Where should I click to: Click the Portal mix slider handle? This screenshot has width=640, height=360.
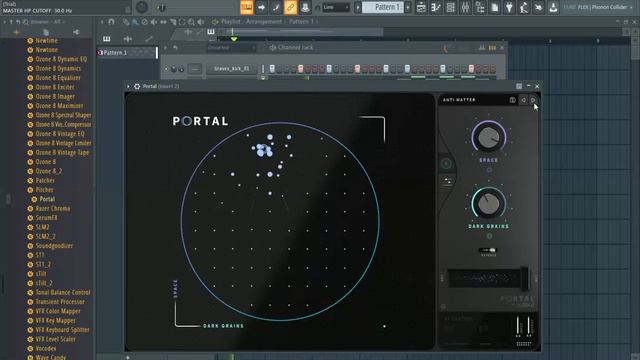(x=524, y=279)
